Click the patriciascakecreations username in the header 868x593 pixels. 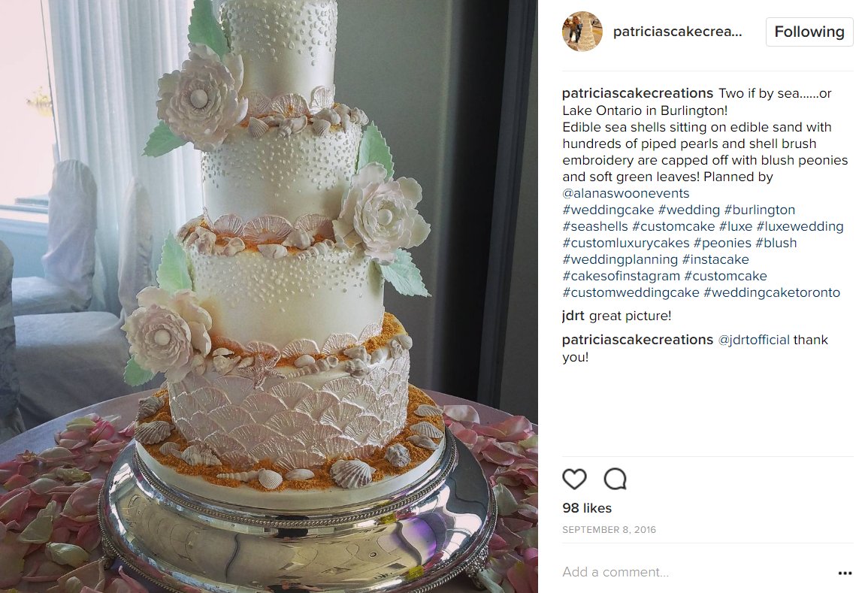point(677,32)
